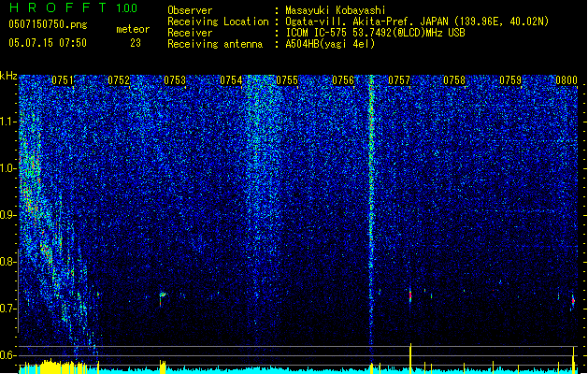The image size is (588, 374).
Task: Click the Receiving antenna label
Action: (x=215, y=44)
